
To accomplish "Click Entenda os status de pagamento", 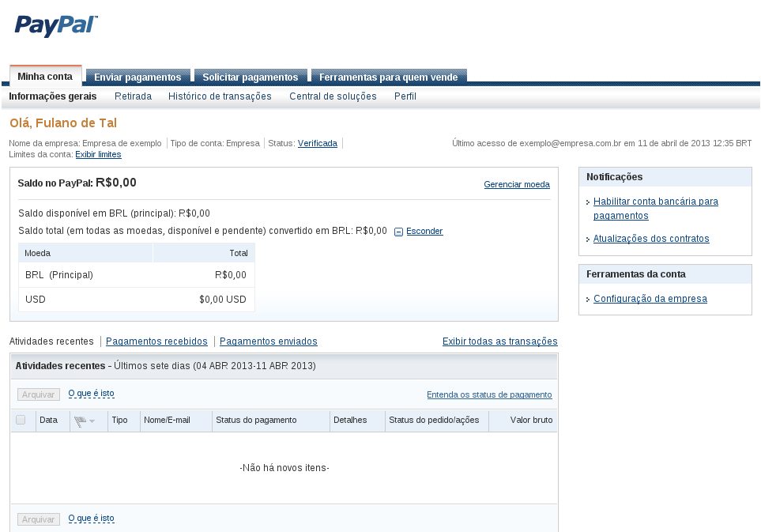I will coord(489,394).
